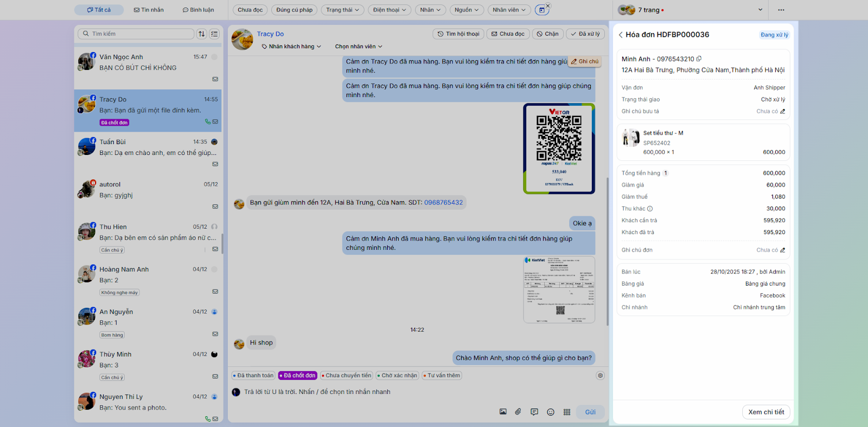Click the paperclip attach file icon
Viewport: 868px width, 427px height.
click(518, 412)
